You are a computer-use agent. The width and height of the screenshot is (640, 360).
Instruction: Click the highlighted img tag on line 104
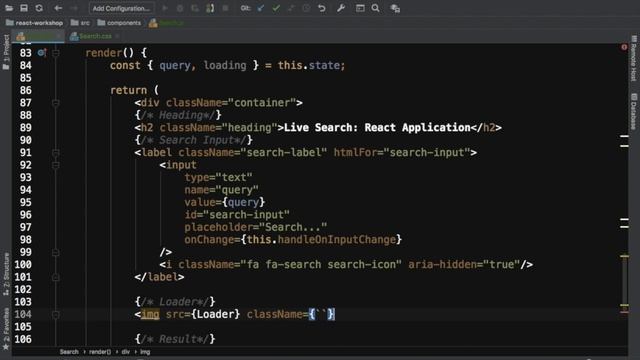[x=150, y=314]
